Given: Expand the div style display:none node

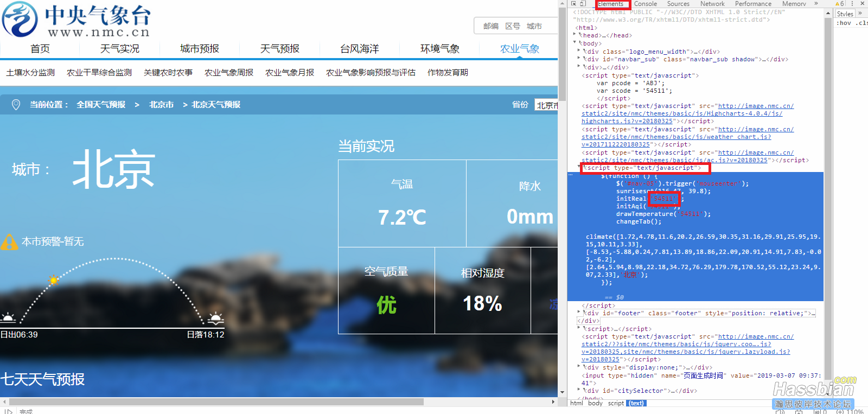Looking at the screenshot, I should pos(578,367).
